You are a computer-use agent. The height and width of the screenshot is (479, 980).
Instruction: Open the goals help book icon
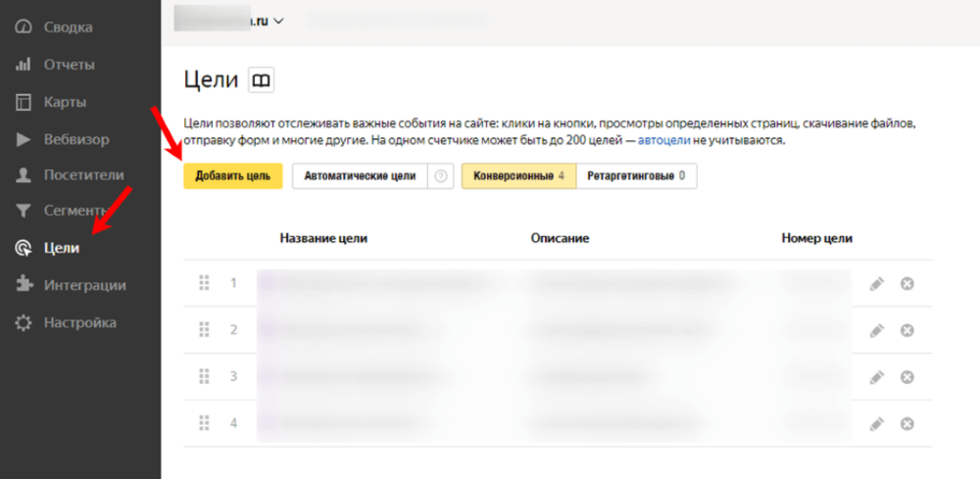[260, 80]
